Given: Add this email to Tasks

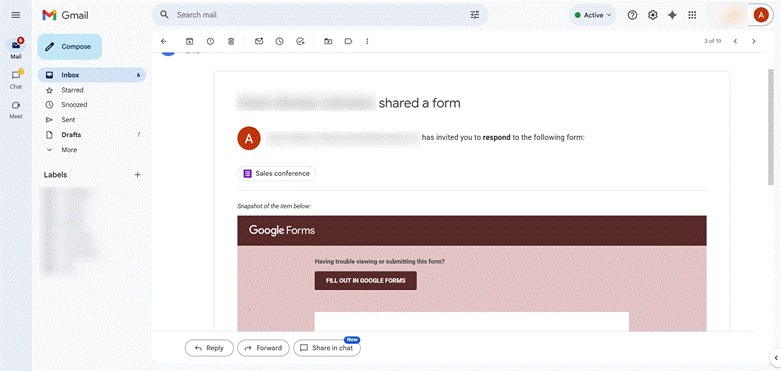Looking at the screenshot, I should pos(300,41).
